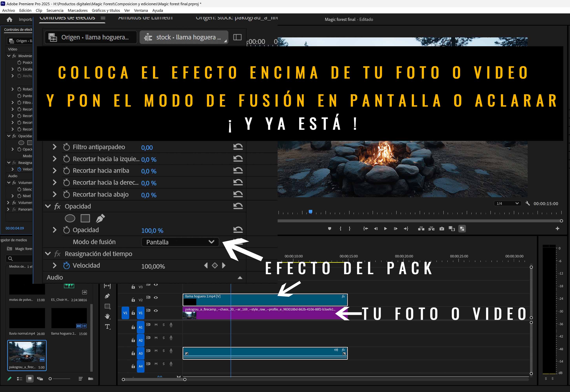Jump to the In point
Viewport: 570px width, 392px height.
tap(366, 229)
